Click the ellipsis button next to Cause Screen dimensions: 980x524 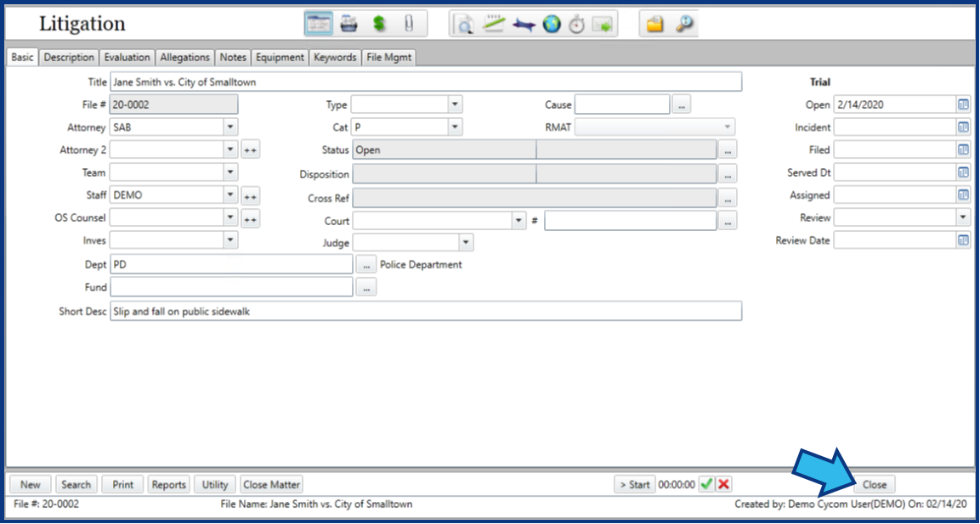[682, 105]
